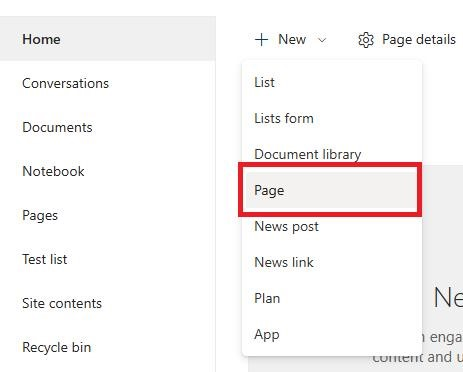Collapse the New dropdown chevron
The image size is (463, 372).
[x=322, y=40]
